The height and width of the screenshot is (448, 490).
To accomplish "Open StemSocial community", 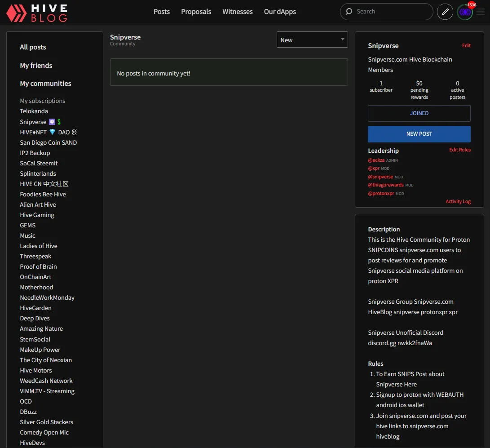I will (x=35, y=339).
